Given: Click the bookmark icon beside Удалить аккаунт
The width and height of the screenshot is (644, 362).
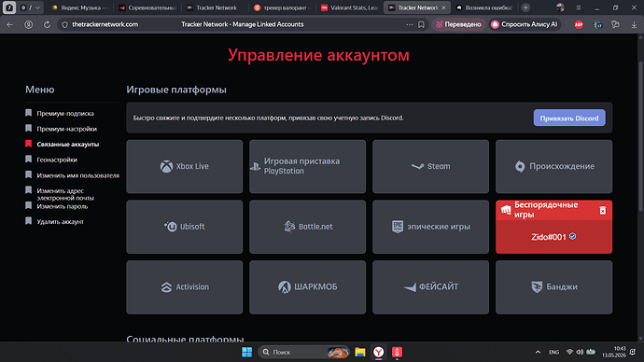Looking at the screenshot, I should (x=28, y=221).
